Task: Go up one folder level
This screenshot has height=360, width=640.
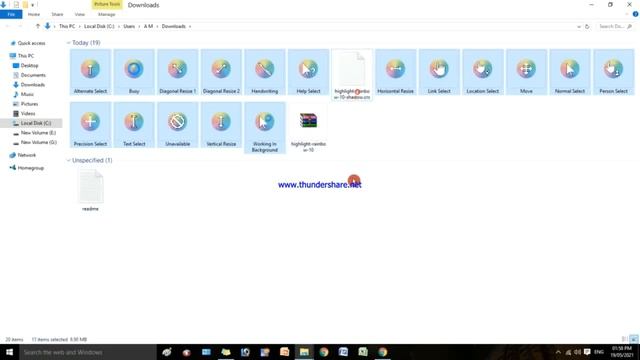Action: (x=38, y=26)
